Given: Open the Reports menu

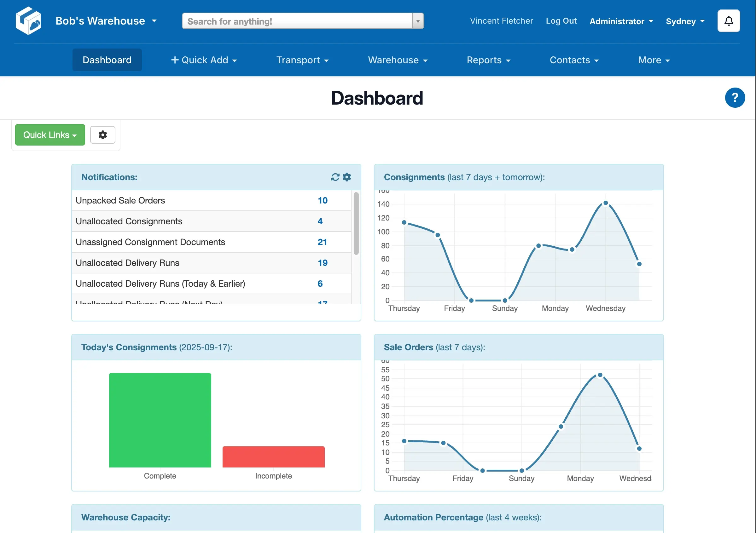Looking at the screenshot, I should pyautogui.click(x=488, y=60).
